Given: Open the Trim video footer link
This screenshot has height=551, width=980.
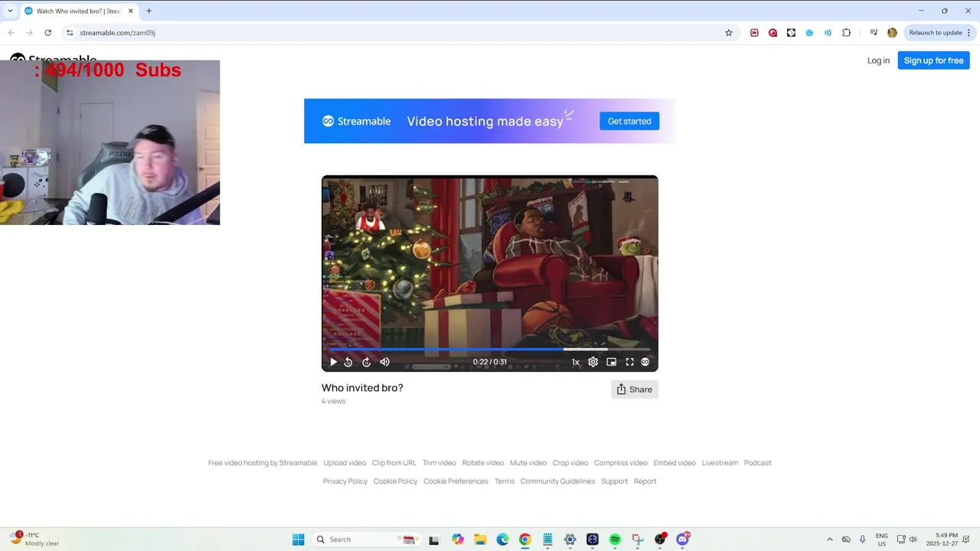Looking at the screenshot, I should (439, 463).
